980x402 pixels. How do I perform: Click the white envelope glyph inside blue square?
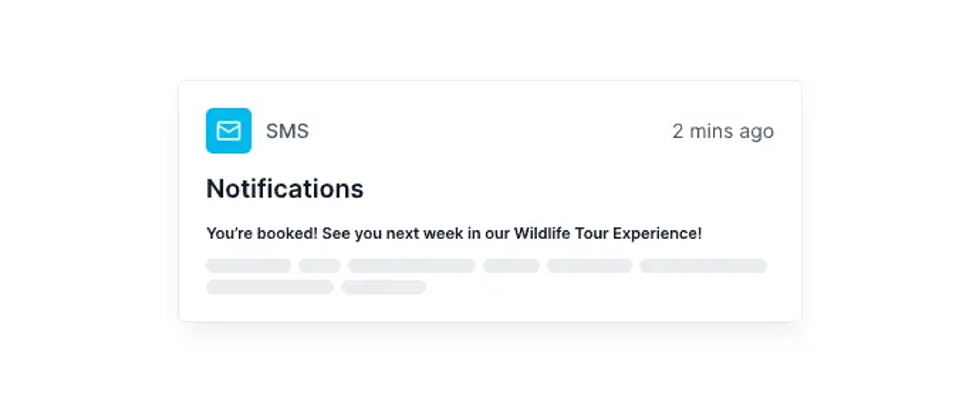click(229, 131)
